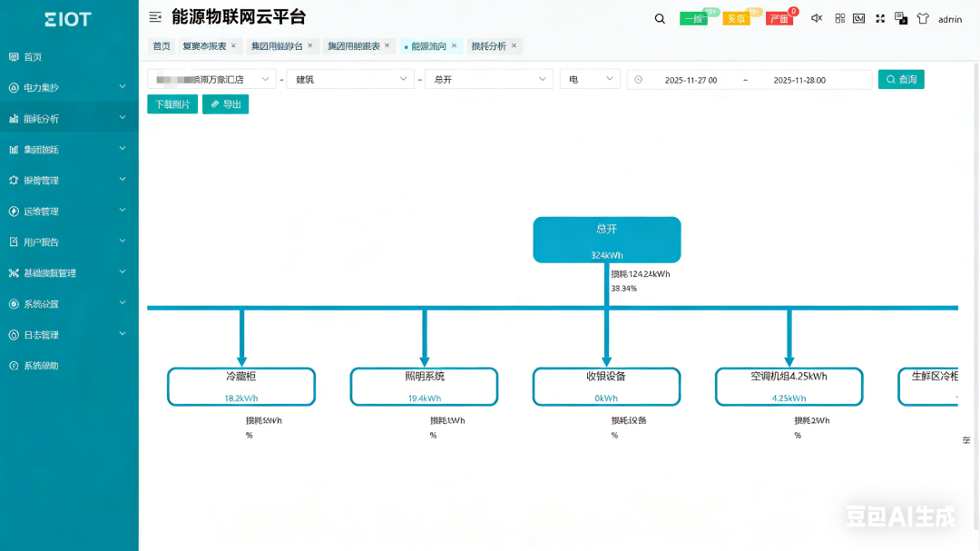The image size is (980, 551).
Task: Open the 报警管理 alarm bell icon
Action: (14, 180)
